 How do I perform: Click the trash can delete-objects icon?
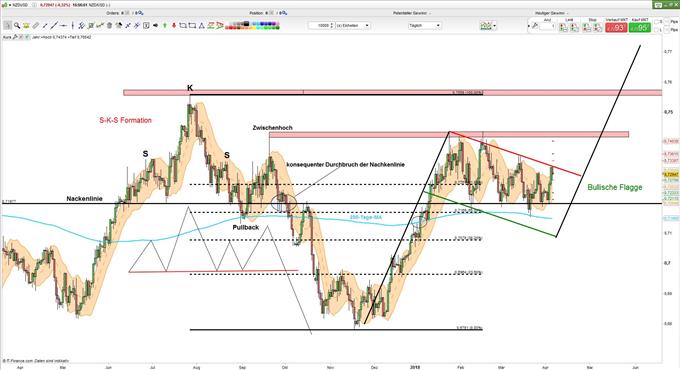[109, 26]
